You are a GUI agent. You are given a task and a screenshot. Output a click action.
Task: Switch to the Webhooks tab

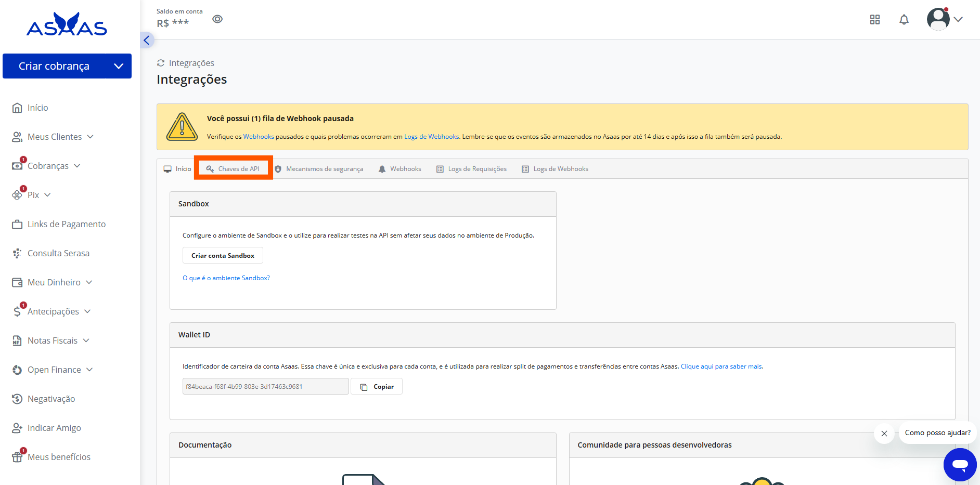[x=399, y=169]
